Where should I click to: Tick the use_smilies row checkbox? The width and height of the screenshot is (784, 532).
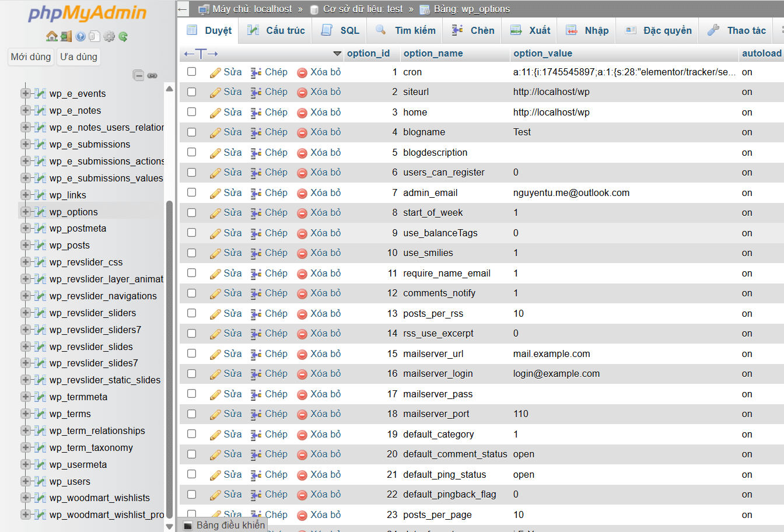point(191,253)
